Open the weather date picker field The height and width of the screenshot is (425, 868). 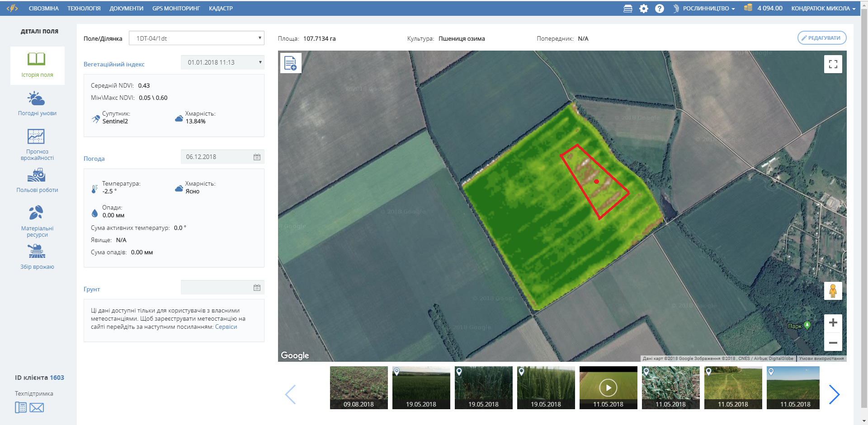tap(222, 157)
